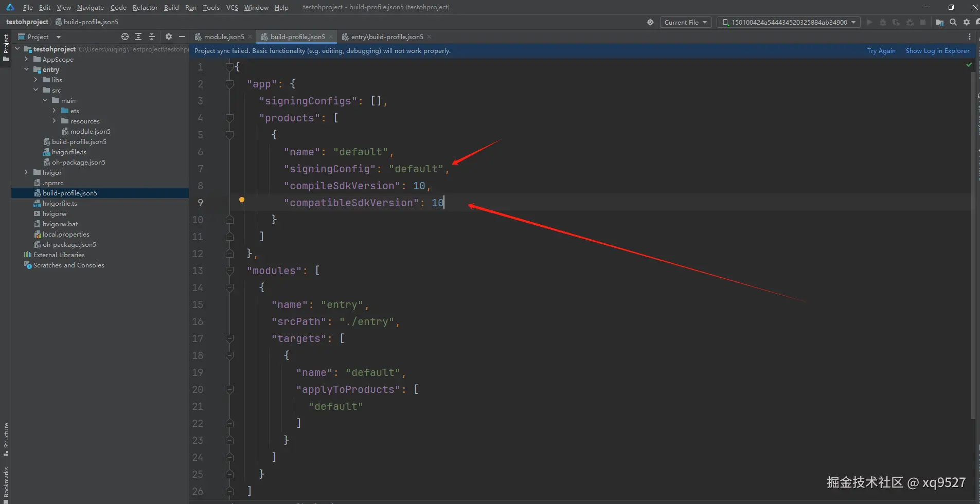Click Collapse All icon in Project panel

[x=152, y=37]
